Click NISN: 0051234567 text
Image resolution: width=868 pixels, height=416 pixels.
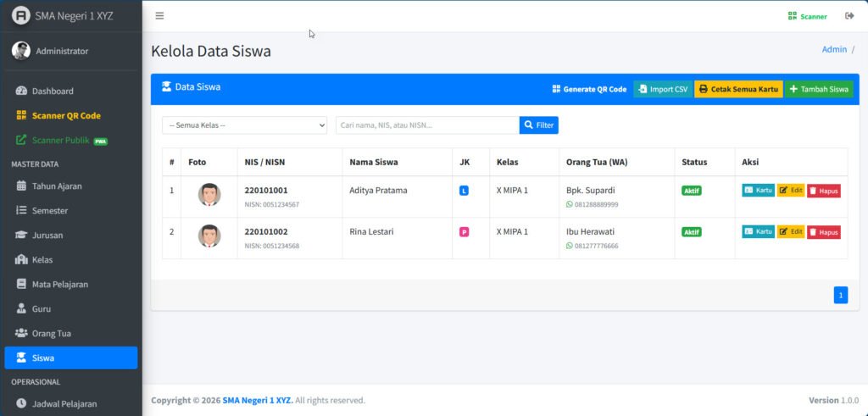tap(272, 205)
